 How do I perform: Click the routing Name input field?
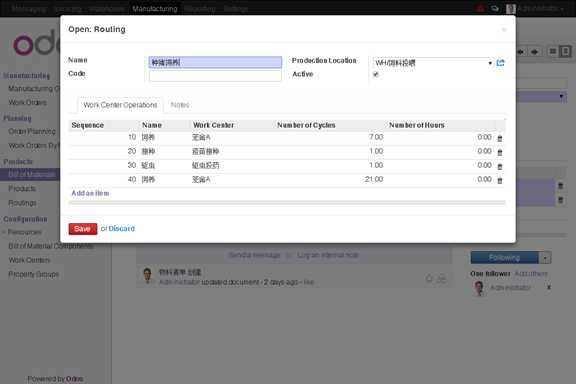click(215, 62)
